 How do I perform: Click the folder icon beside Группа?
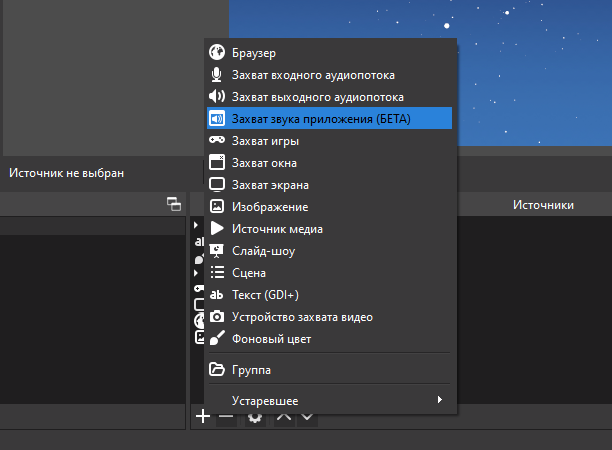click(217, 369)
